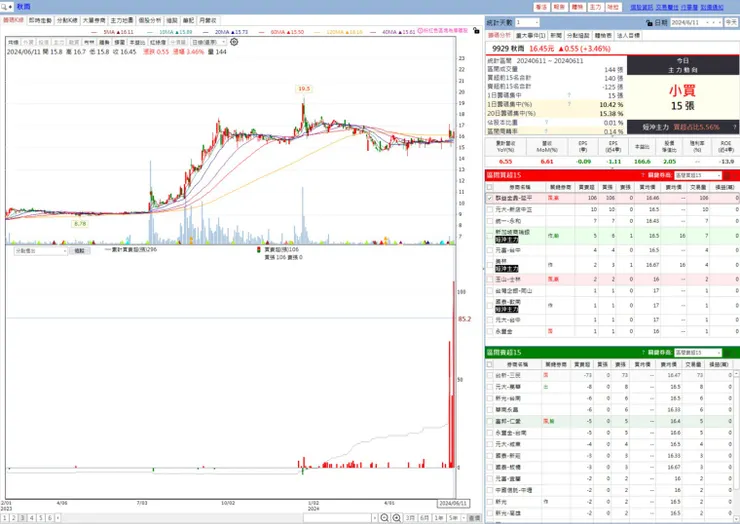Open help question mark in red 區間買超15 header

coord(642,175)
